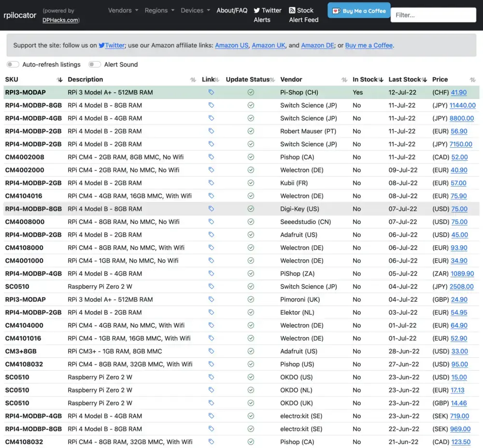Select the CM3+8GB SKU cell
Image resolution: width=483 pixels, height=448 pixels.
point(21,351)
